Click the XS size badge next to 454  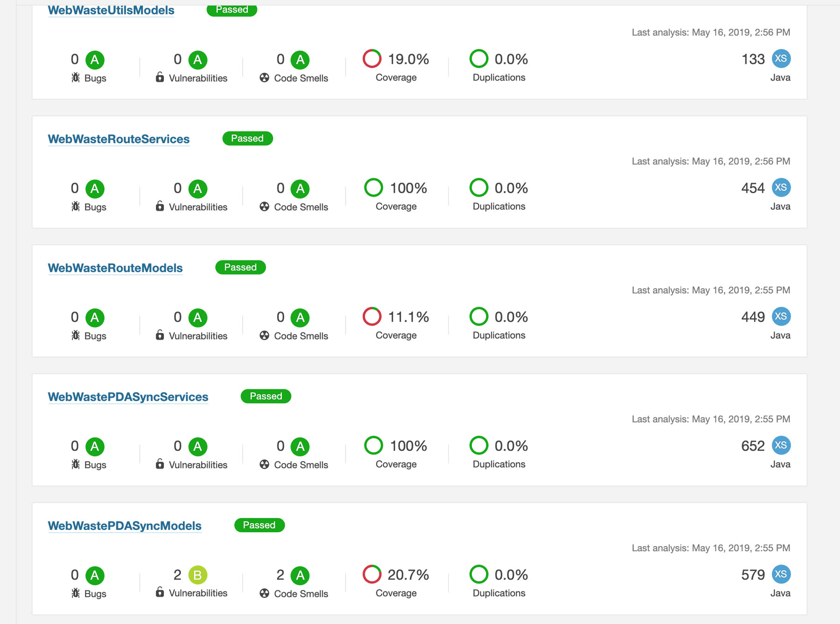(x=781, y=187)
